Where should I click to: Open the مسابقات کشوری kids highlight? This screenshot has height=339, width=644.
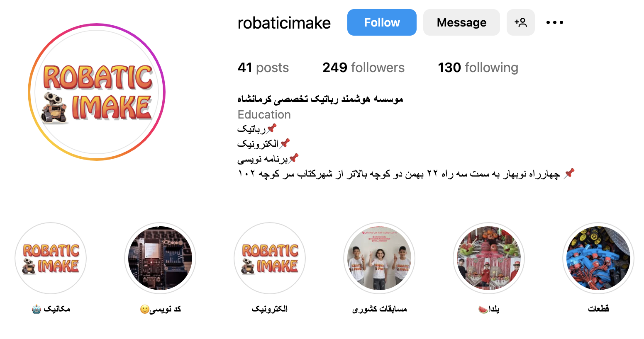(x=379, y=258)
